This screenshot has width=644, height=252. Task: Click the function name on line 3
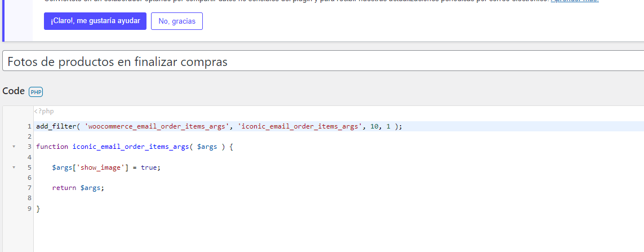[x=131, y=147]
